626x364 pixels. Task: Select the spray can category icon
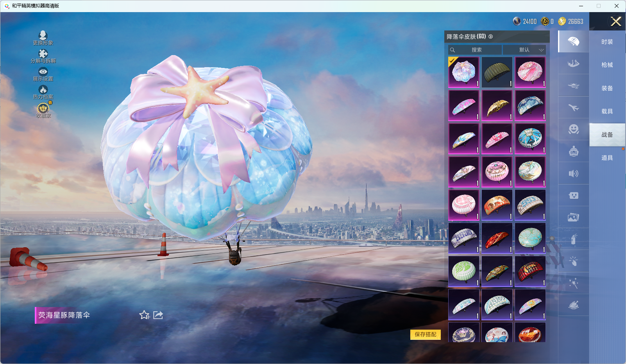573,239
